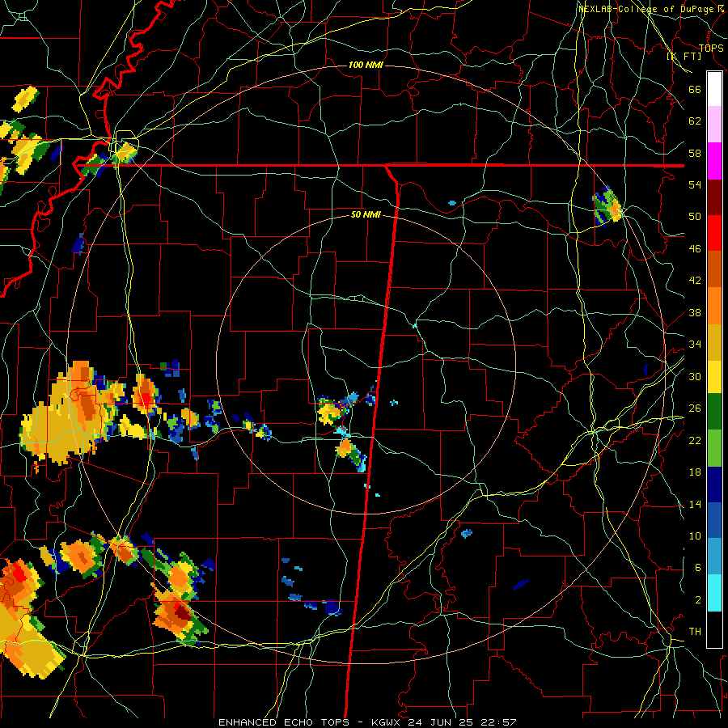
Task: Click the 34 legend value
Action: pyautogui.click(x=695, y=345)
